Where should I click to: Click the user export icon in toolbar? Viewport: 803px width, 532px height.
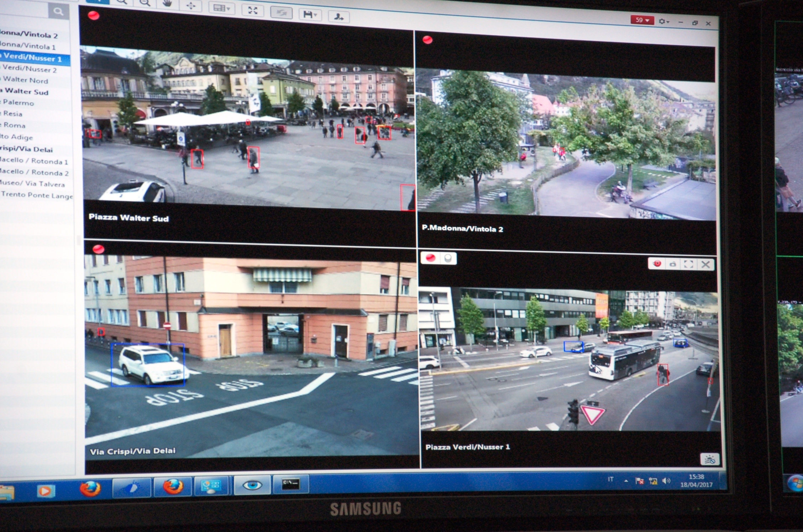[338, 16]
